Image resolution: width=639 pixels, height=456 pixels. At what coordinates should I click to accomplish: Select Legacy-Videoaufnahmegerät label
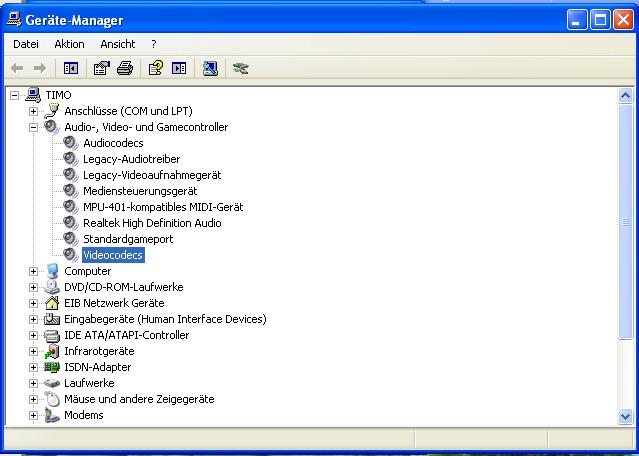(152, 175)
